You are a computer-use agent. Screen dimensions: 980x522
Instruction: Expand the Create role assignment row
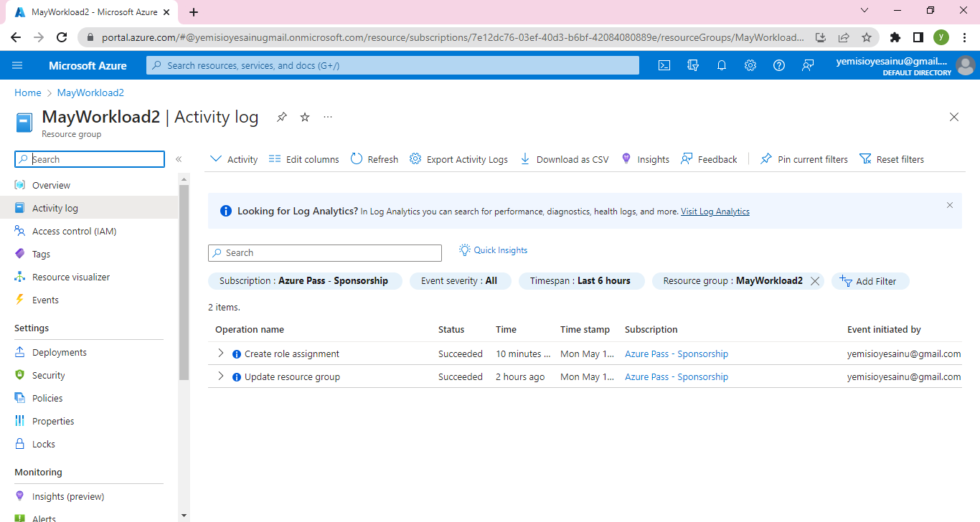pyautogui.click(x=221, y=353)
